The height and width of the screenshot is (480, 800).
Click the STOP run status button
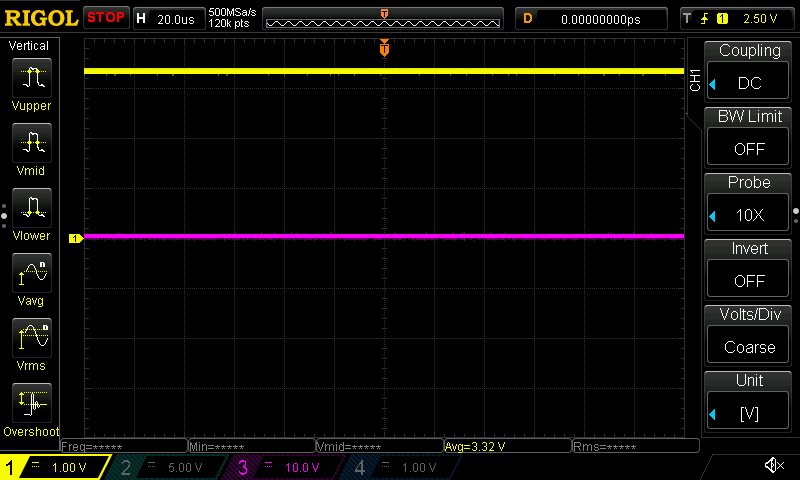coord(106,17)
